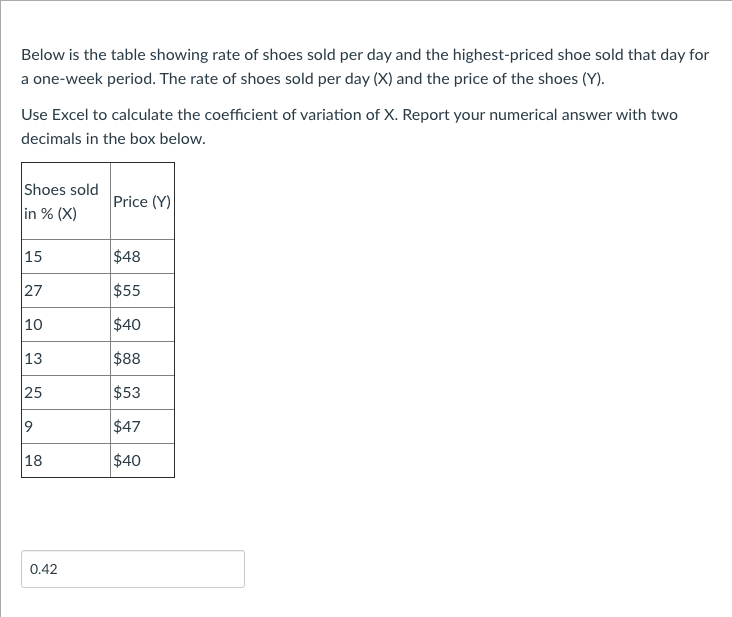Click the $47 price cell

pos(142,427)
